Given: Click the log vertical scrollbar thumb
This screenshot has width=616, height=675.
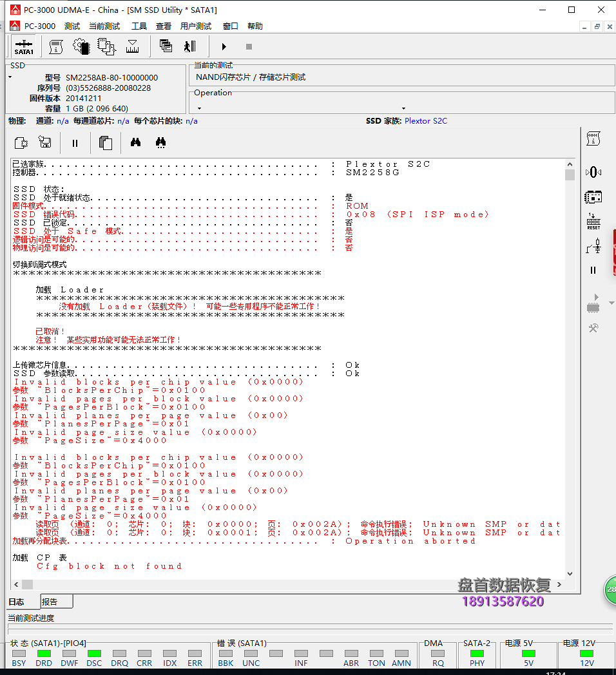Looking at the screenshot, I should pos(570,175).
